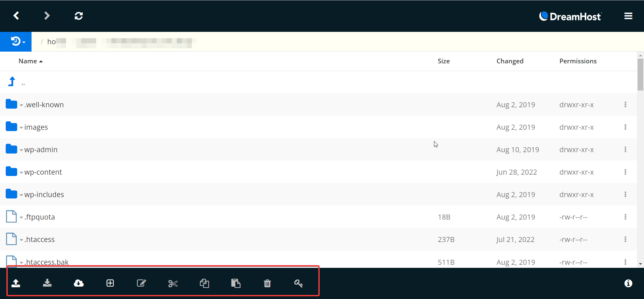This screenshot has height=299, width=644.
Task: Open more options for .ftpquota row
Action: tap(625, 217)
